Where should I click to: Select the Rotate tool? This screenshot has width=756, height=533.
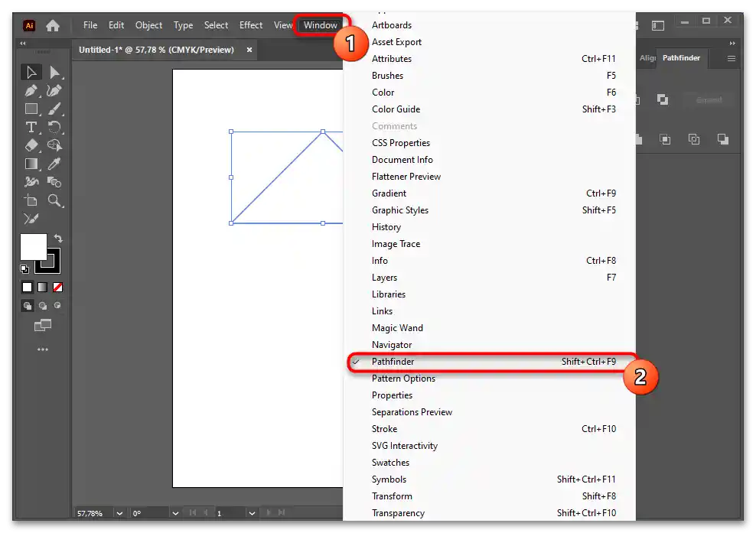pyautogui.click(x=54, y=127)
